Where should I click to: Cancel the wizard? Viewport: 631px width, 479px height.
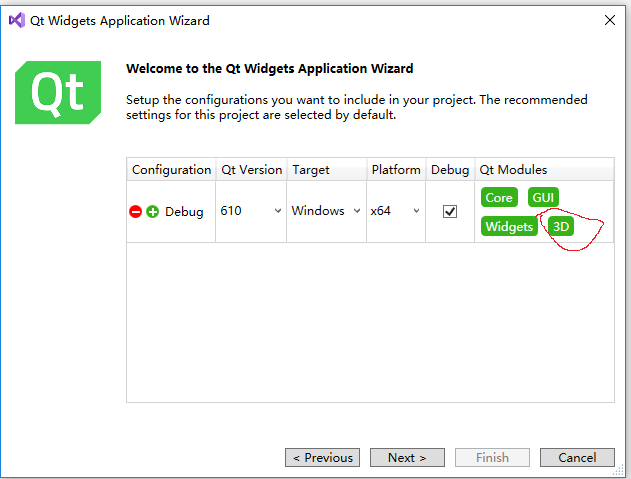(x=577, y=458)
